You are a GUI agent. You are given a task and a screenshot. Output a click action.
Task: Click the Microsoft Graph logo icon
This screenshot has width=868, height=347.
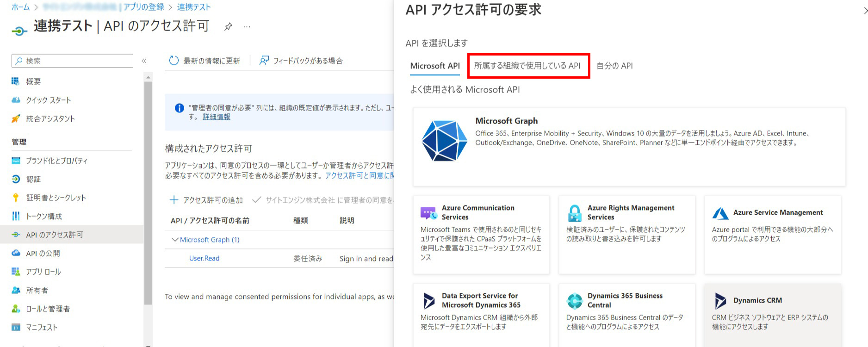(x=444, y=141)
